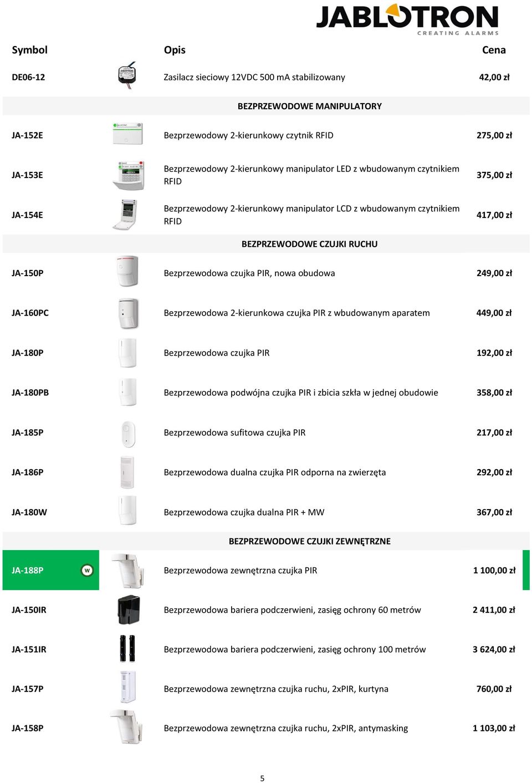This screenshot has width=532, height=783.
Task: Click the Jablotron logo at top
Action: point(407,19)
